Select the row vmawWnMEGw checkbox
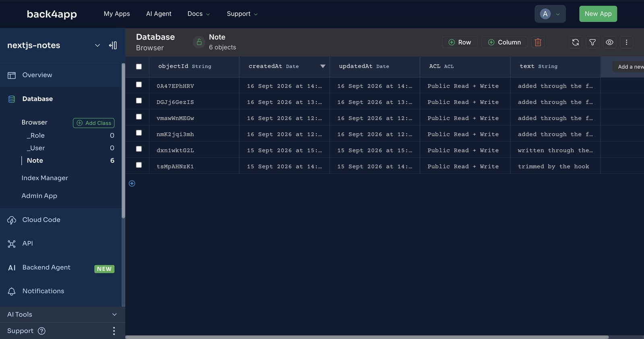The width and height of the screenshot is (644, 339). coord(139,117)
